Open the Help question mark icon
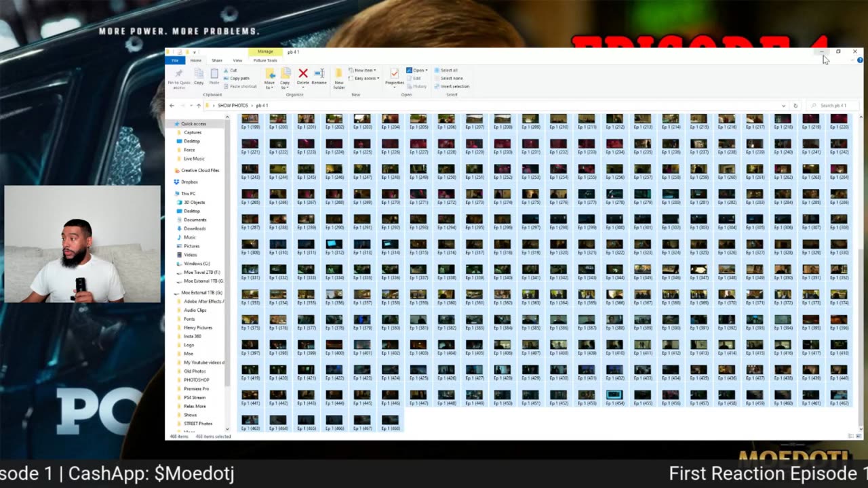868x488 pixels. coord(860,60)
